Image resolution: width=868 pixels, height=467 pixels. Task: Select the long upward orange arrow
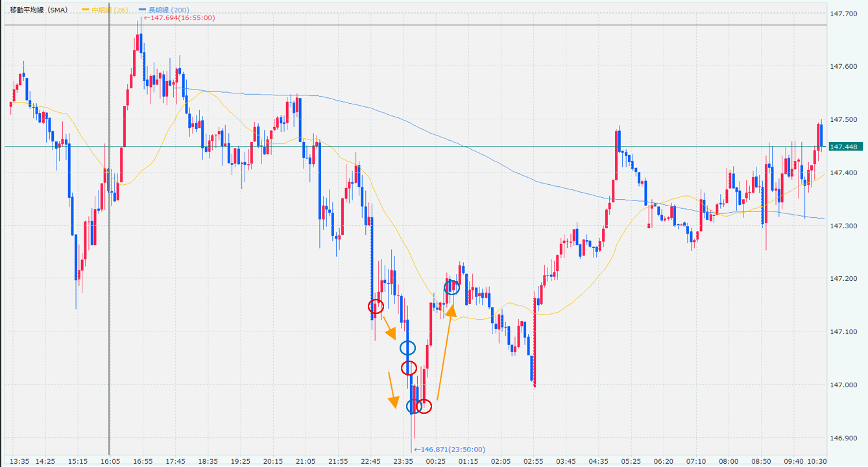click(445, 353)
